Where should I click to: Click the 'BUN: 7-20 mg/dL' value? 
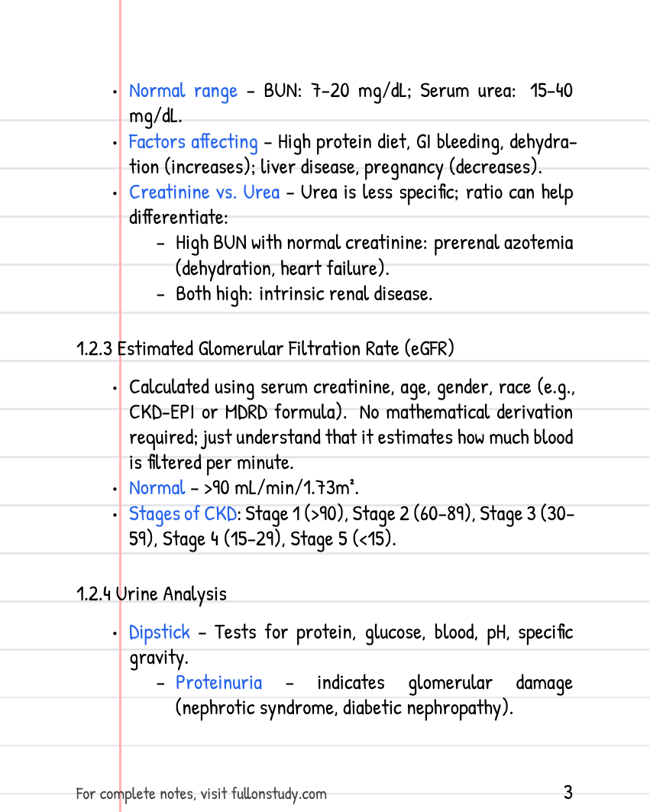click(335, 91)
